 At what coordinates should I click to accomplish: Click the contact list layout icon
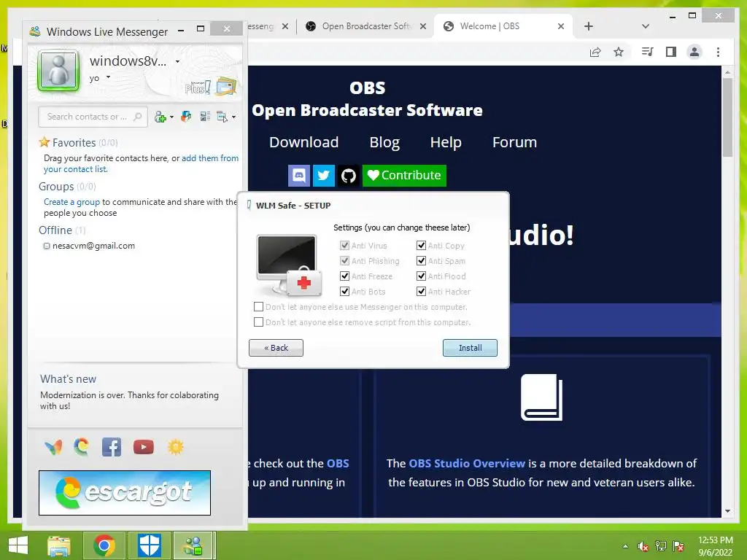[x=205, y=117]
